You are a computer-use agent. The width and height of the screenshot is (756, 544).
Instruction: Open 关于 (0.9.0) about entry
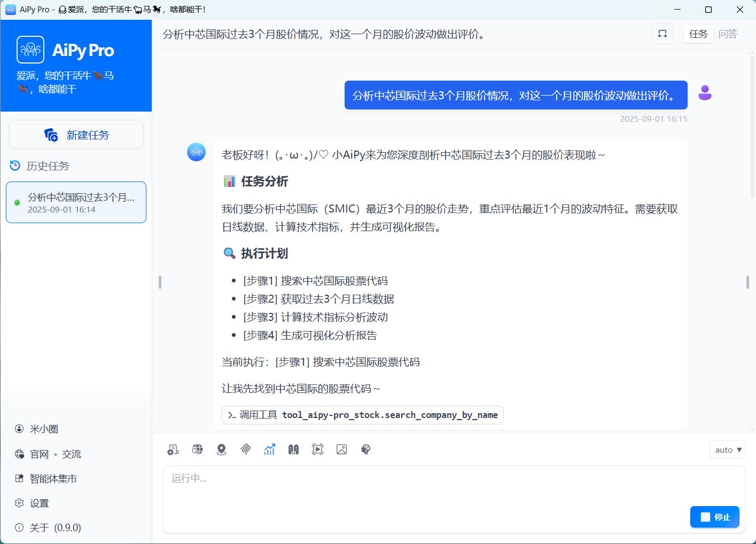click(55, 527)
